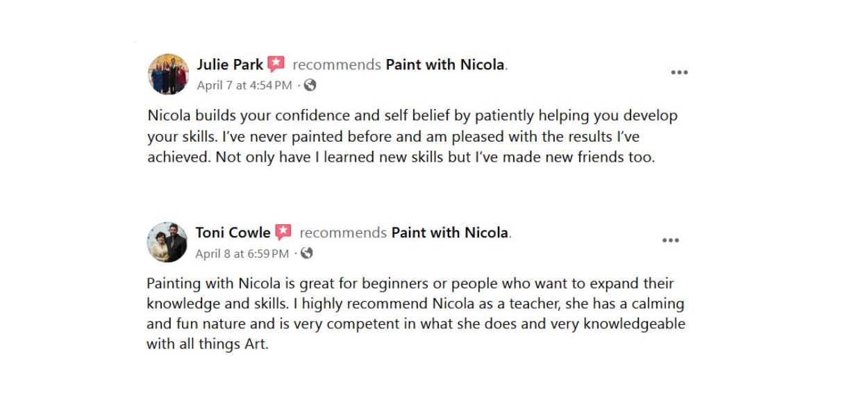868x397 pixels.
Task: Open options menu for Julie Park's review
Action: pos(679,73)
